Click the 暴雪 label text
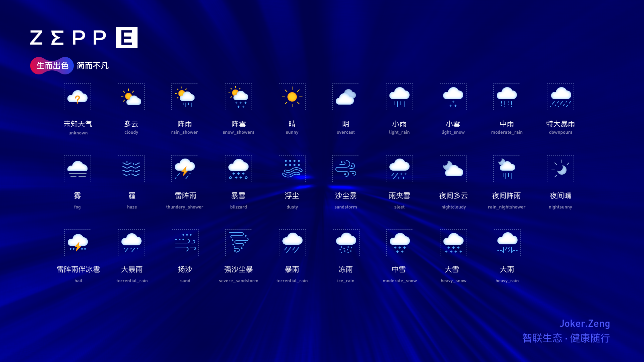This screenshot has height=362, width=644. click(x=238, y=196)
